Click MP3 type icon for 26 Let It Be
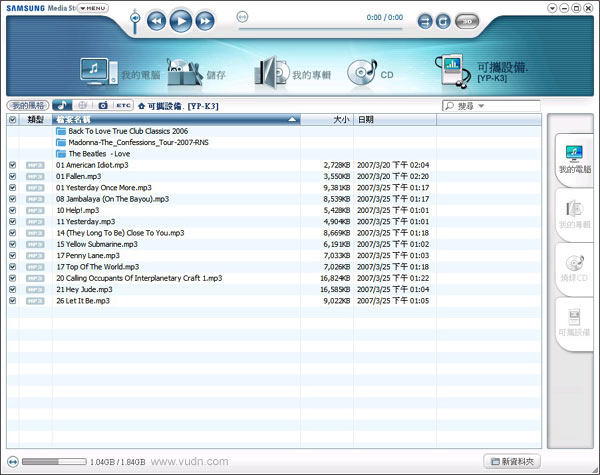The image size is (600, 475). [35, 301]
